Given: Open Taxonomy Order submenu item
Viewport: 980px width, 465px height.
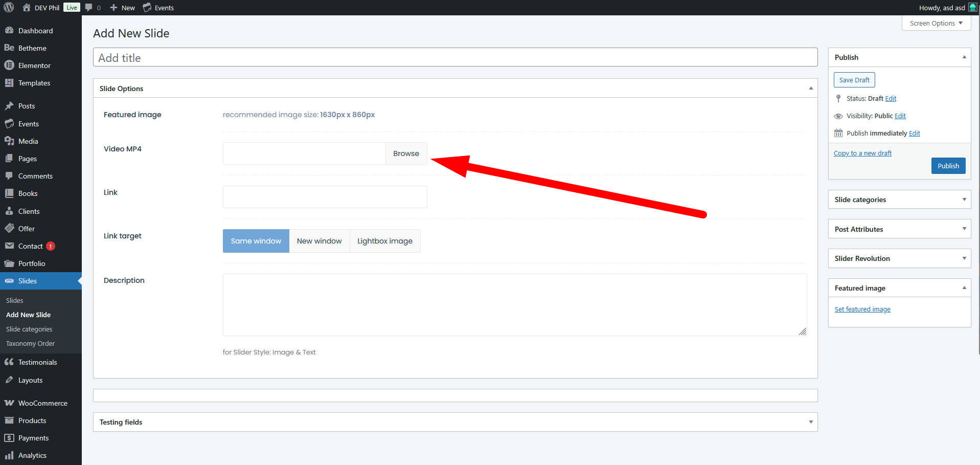Looking at the screenshot, I should click(30, 344).
